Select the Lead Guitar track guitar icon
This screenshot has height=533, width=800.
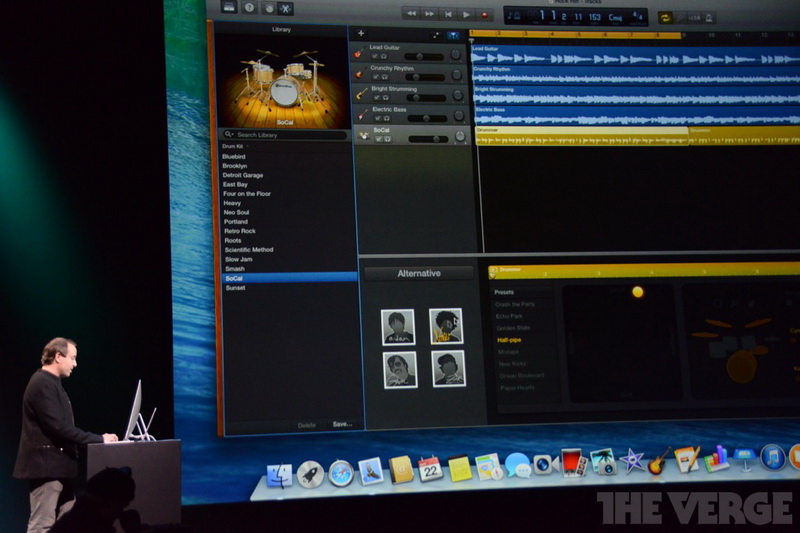coord(359,53)
